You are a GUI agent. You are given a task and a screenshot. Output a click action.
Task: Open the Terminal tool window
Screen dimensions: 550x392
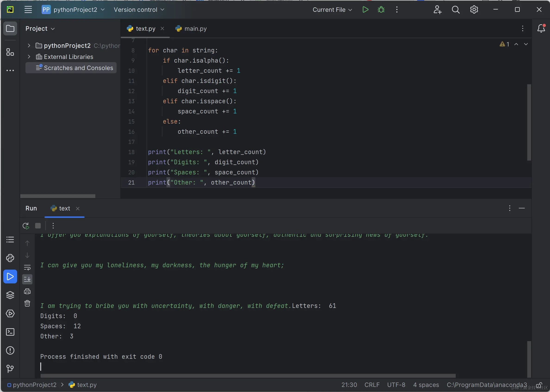pos(10,332)
